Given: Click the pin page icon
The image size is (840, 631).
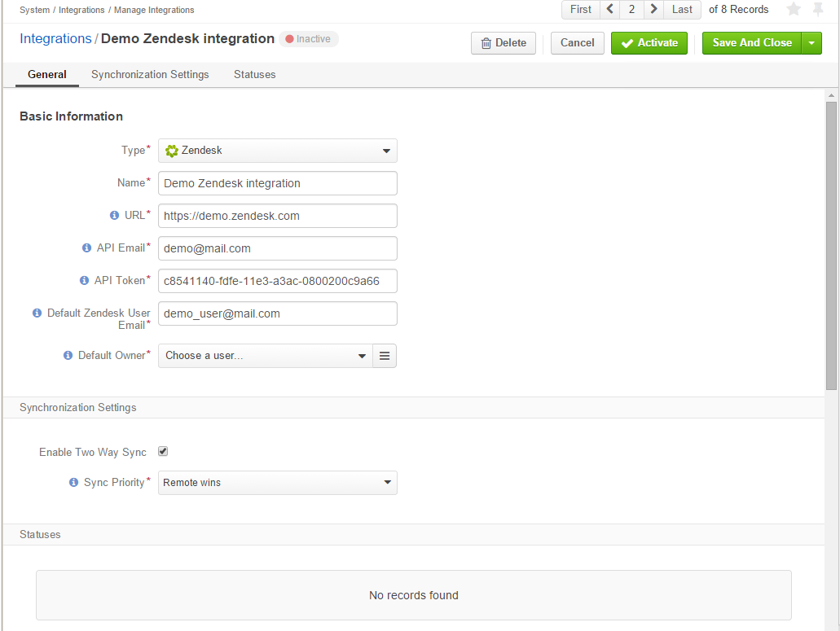Looking at the screenshot, I should [817, 9].
